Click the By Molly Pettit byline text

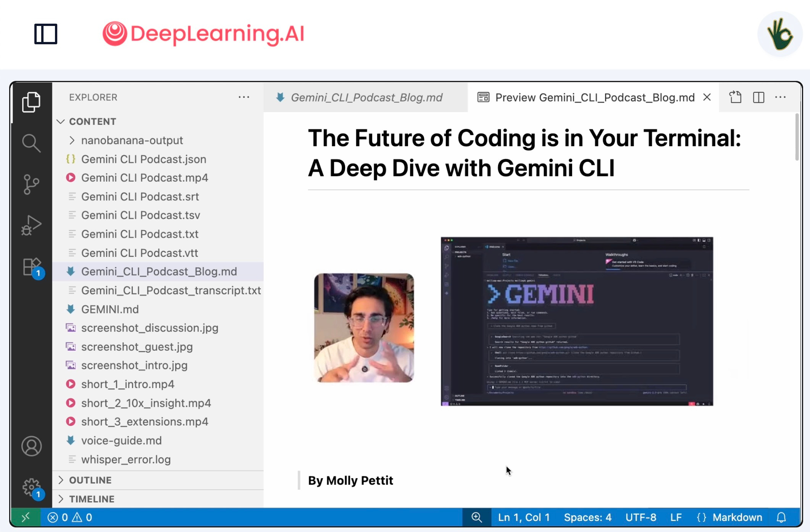pos(350,480)
